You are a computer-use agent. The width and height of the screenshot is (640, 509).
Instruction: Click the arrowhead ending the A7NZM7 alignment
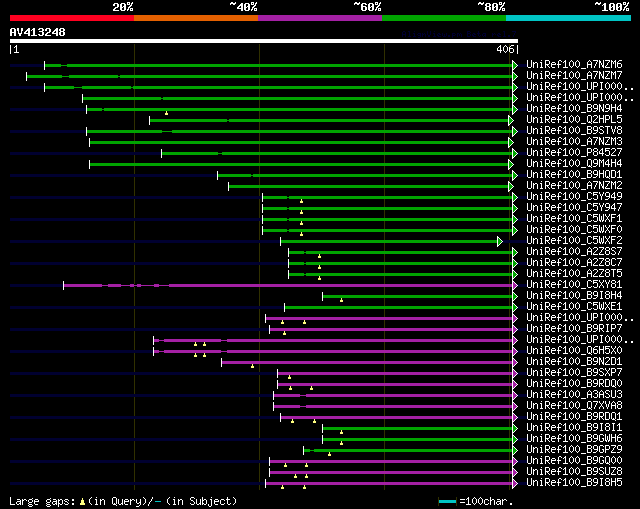[x=515, y=76]
